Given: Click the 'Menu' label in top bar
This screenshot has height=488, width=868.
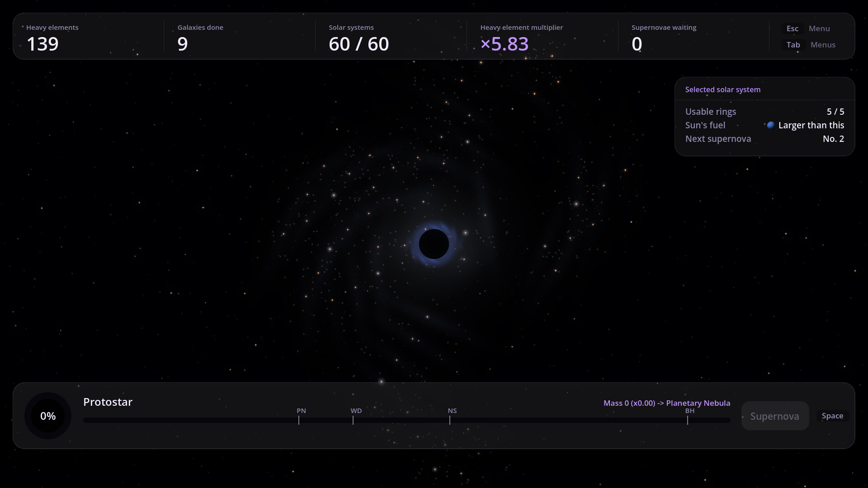Looking at the screenshot, I should click(819, 28).
